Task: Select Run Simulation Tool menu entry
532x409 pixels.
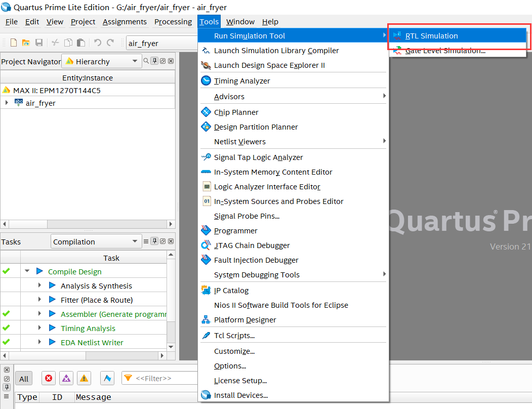Action: pos(293,35)
